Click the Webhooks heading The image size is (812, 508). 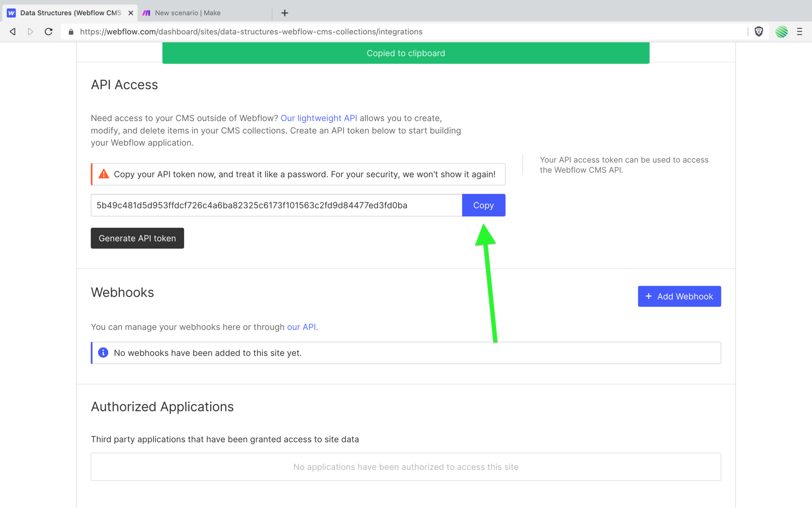123,292
